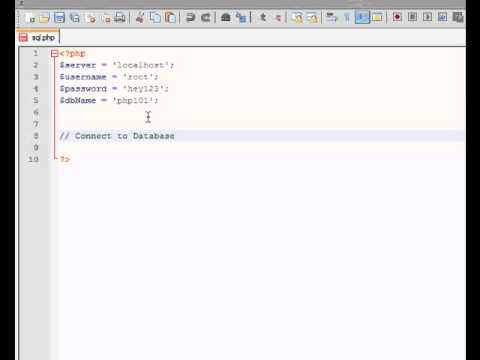Place cursor in the $username = 'root' line
This screenshot has height=360, width=480.
pyautogui.click(x=109, y=77)
